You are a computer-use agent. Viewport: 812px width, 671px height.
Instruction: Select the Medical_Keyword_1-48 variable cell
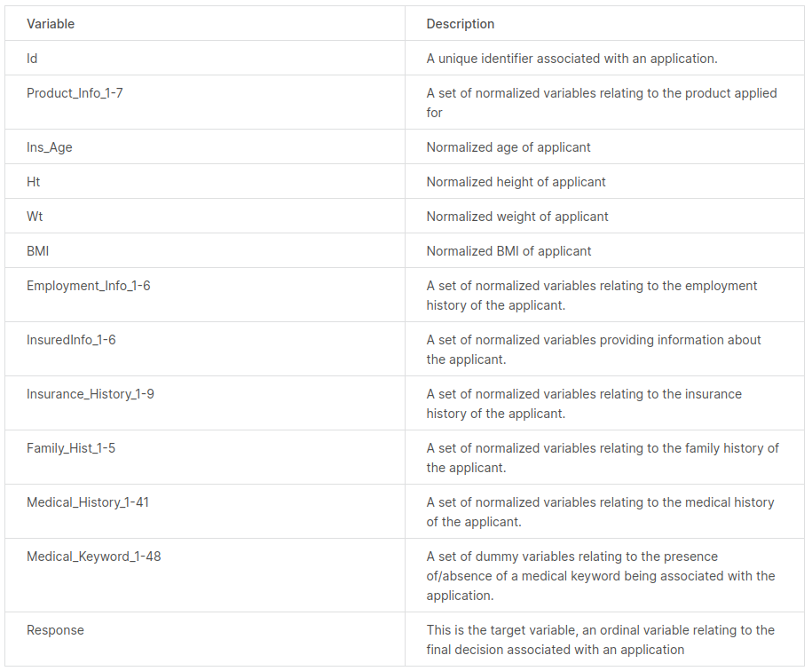click(x=205, y=575)
